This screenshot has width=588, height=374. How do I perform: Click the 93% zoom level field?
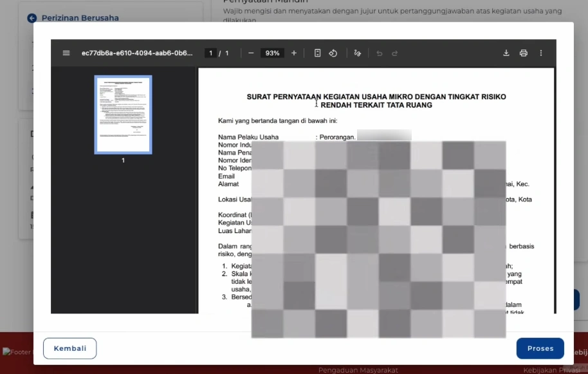272,53
